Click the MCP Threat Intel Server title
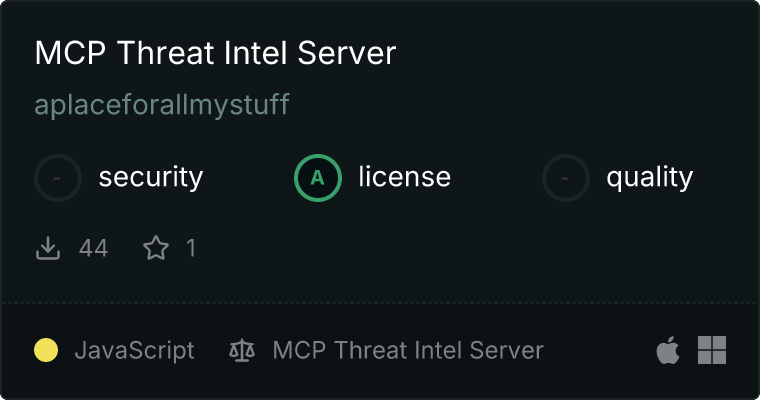Image resolution: width=760 pixels, height=400 pixels. (215, 54)
